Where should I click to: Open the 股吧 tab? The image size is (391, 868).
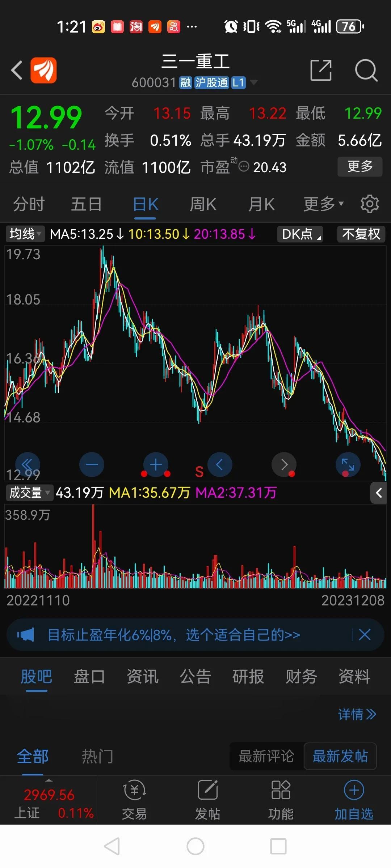pyautogui.click(x=37, y=676)
